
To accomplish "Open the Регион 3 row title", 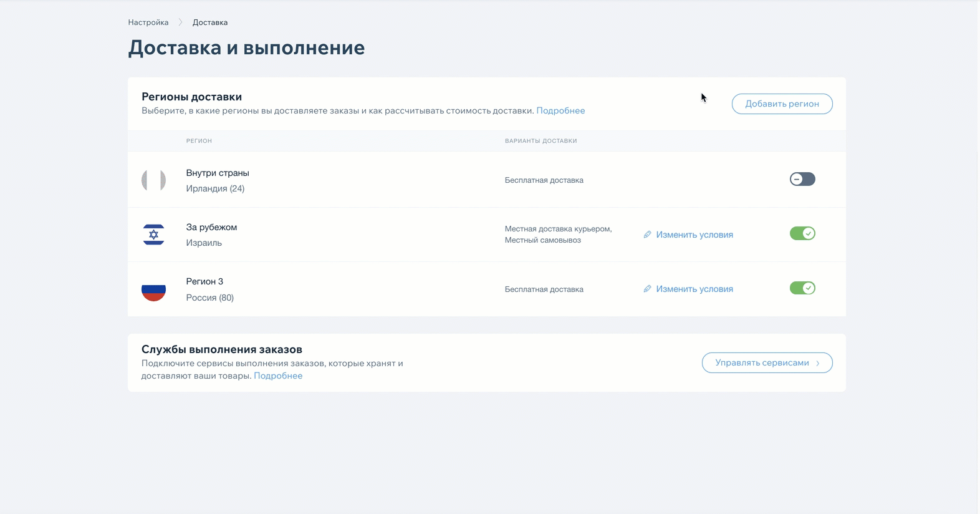I will point(204,281).
